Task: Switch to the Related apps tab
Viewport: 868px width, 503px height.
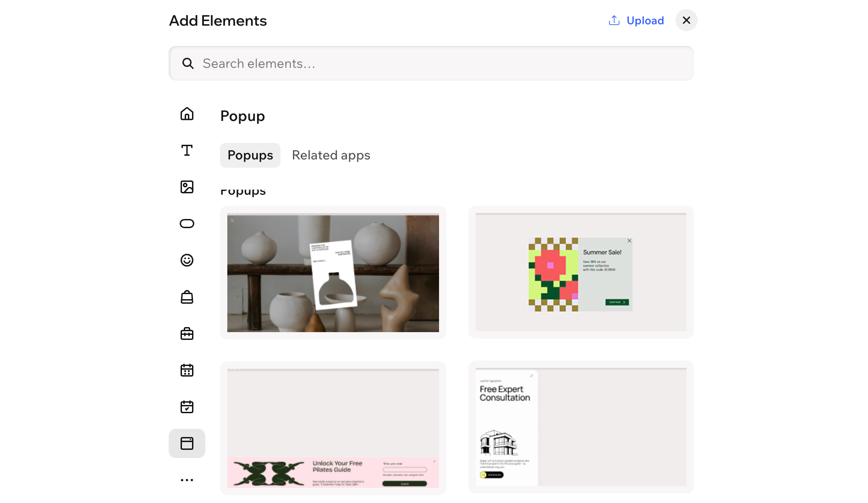Action: pos(331,155)
